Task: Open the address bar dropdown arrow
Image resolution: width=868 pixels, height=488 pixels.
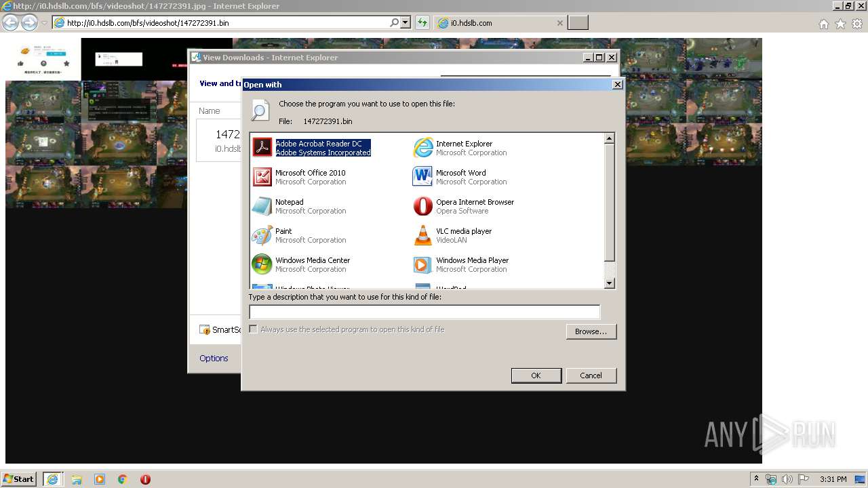Action: point(406,22)
